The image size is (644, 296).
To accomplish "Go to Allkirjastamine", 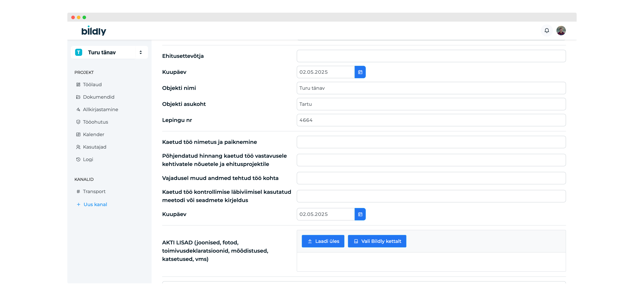I will coord(97,109).
